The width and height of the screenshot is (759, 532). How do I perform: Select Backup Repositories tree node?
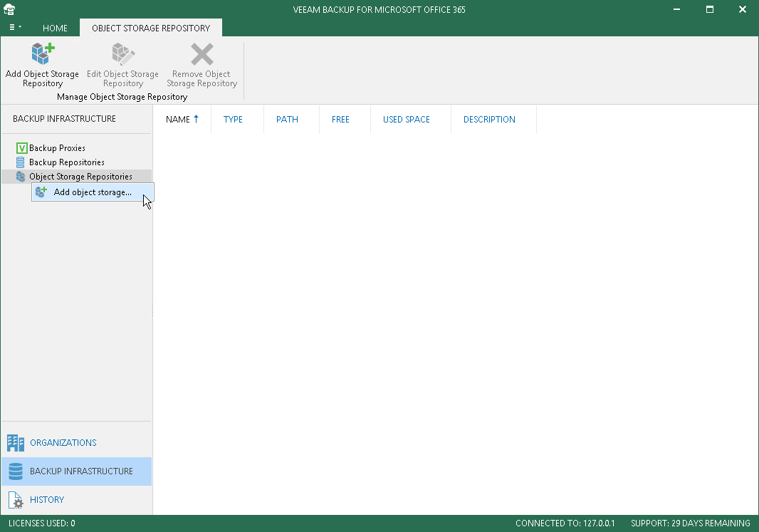[67, 162]
